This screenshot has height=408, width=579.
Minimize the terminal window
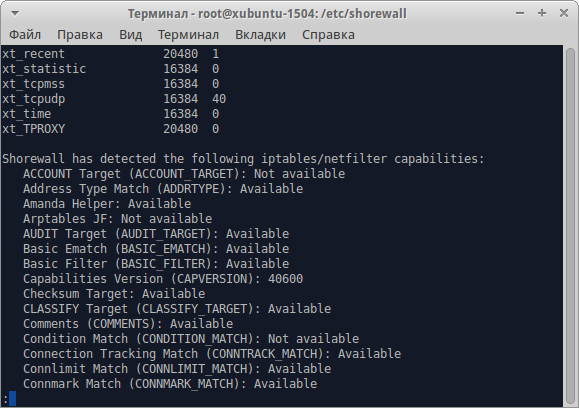520,13
